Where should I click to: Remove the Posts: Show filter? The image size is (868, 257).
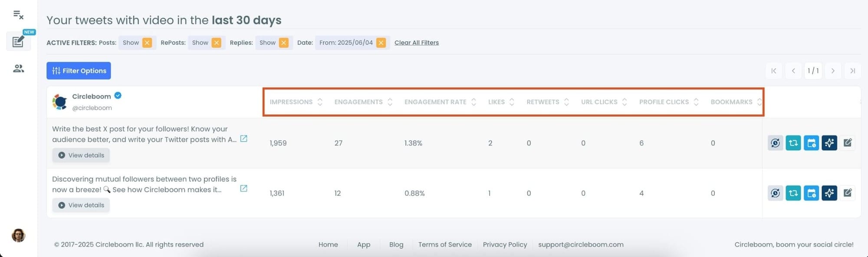(147, 43)
